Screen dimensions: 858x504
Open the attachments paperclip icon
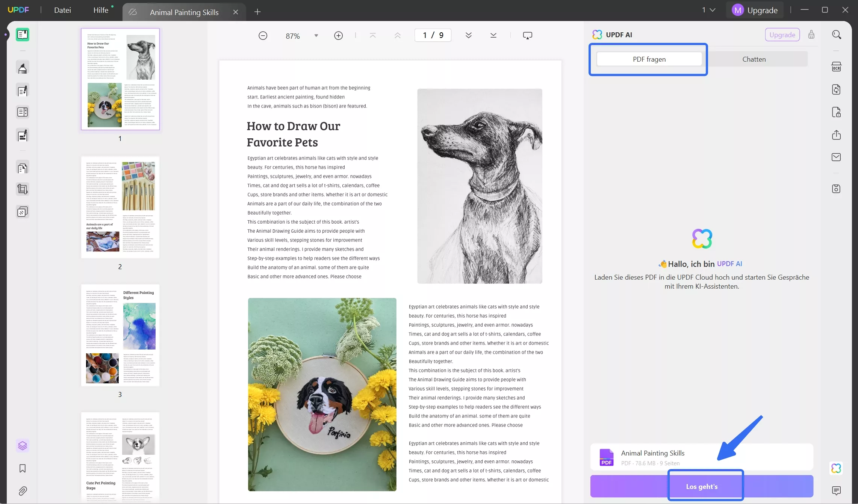[23, 491]
